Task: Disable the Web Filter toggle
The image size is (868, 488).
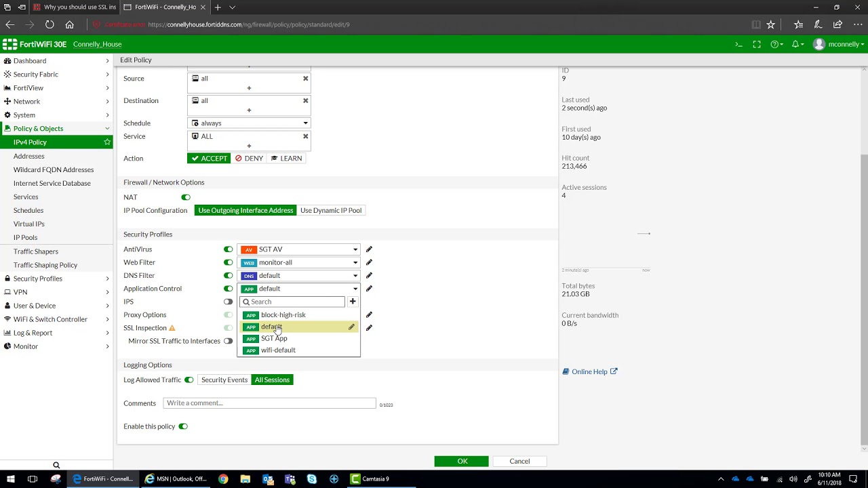Action: pyautogui.click(x=229, y=262)
